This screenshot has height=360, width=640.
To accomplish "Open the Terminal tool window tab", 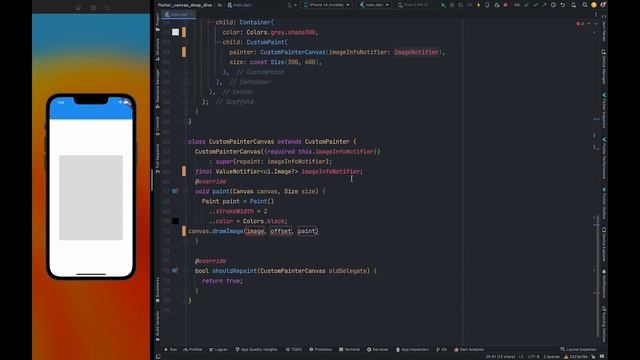I will point(349,350).
